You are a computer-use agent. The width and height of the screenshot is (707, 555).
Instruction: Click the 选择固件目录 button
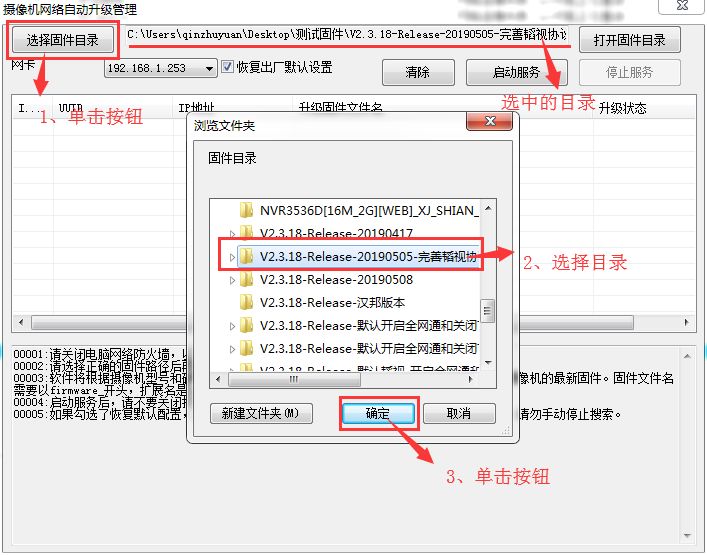[63, 40]
